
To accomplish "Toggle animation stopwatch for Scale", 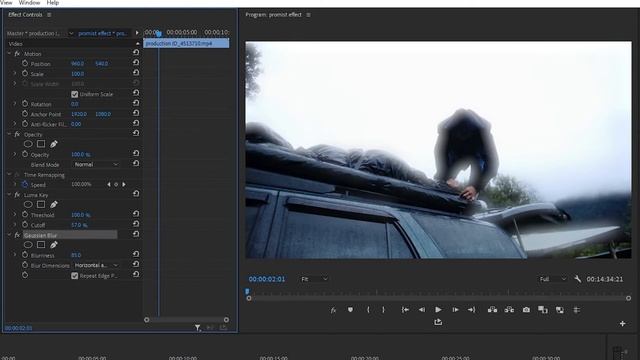I will coord(25,73).
